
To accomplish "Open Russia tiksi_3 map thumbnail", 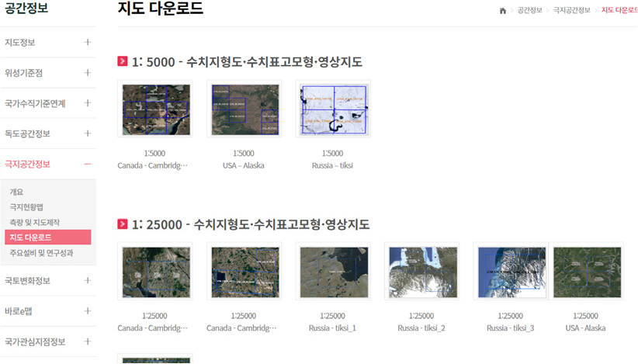I will click(x=511, y=272).
